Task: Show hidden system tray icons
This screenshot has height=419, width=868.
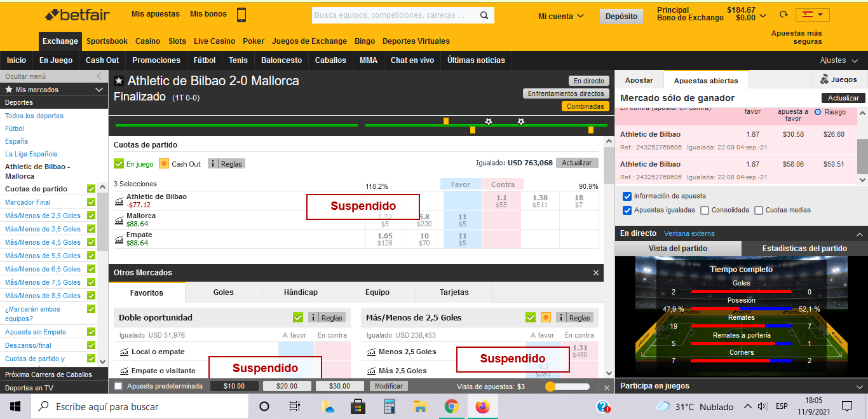Action: tap(748, 406)
